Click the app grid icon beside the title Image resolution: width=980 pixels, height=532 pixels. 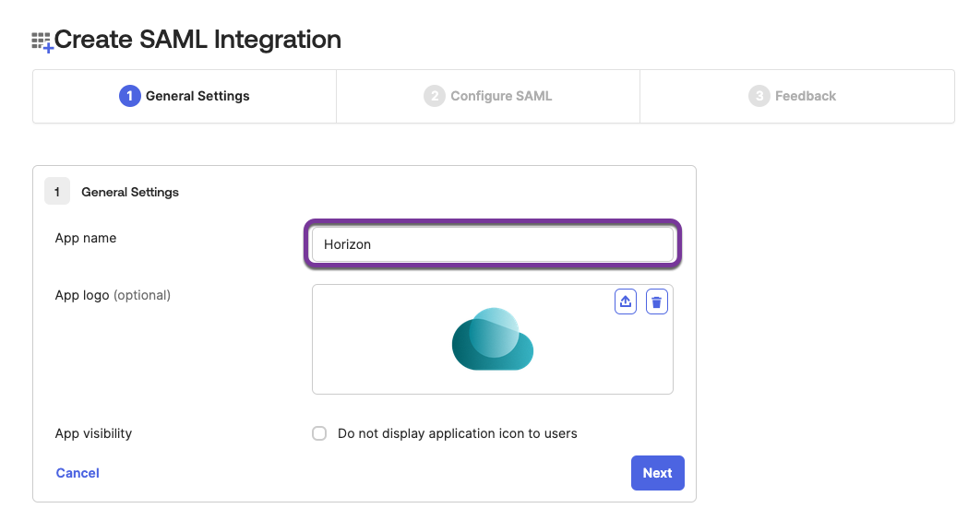(42, 41)
